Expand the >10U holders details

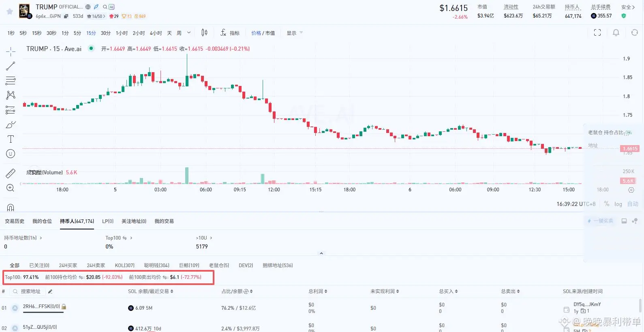point(211,238)
